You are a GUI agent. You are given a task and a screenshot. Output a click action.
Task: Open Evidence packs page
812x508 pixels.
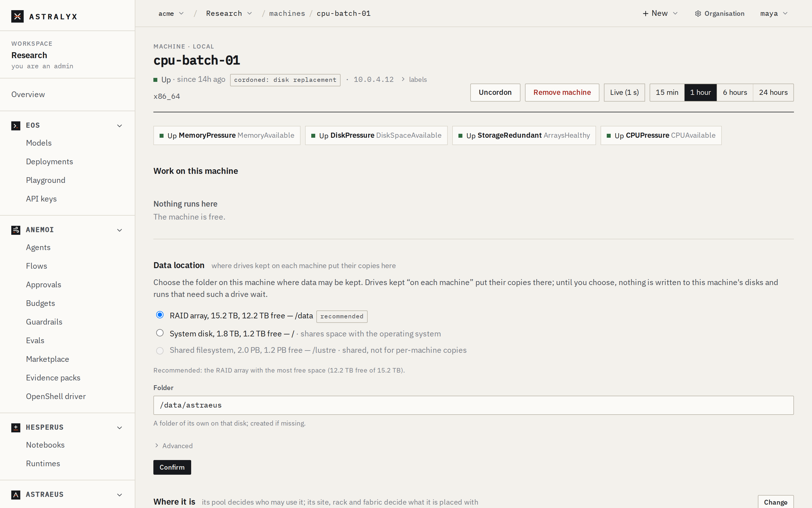(x=53, y=378)
